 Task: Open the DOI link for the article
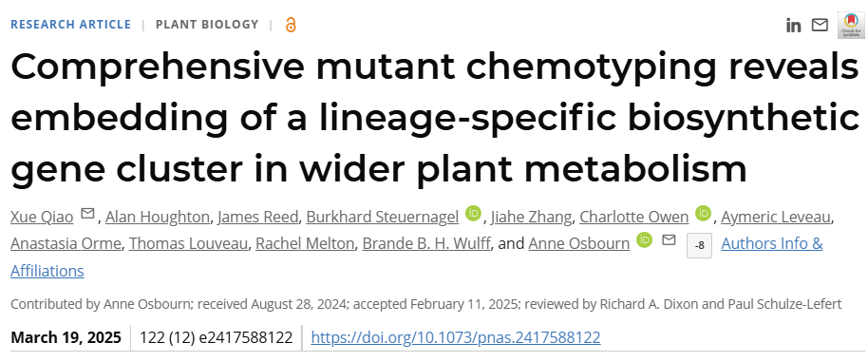pyautogui.click(x=456, y=337)
